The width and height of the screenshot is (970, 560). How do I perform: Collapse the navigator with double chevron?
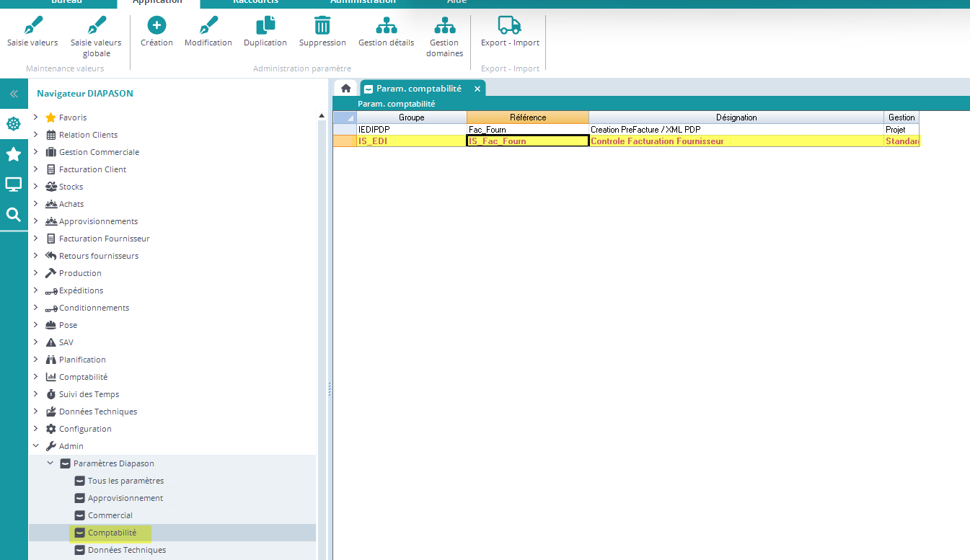coord(13,94)
